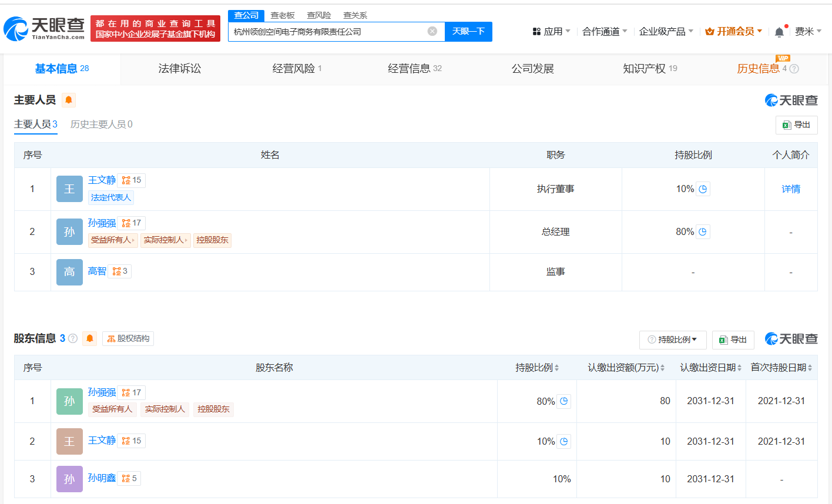Select the 查风险 search mode

(x=319, y=15)
